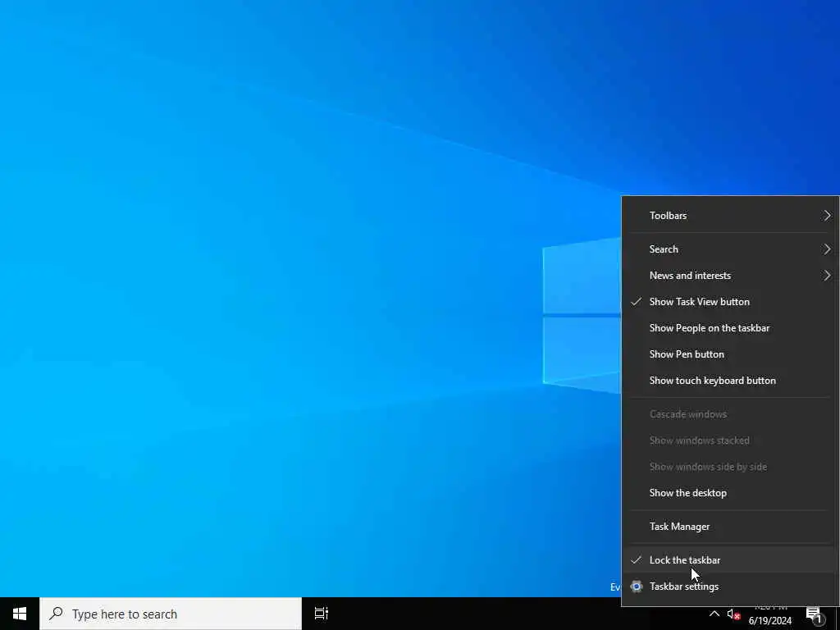Image resolution: width=840 pixels, height=630 pixels.
Task: Expand the News and interests submenu
Action: coord(730,276)
